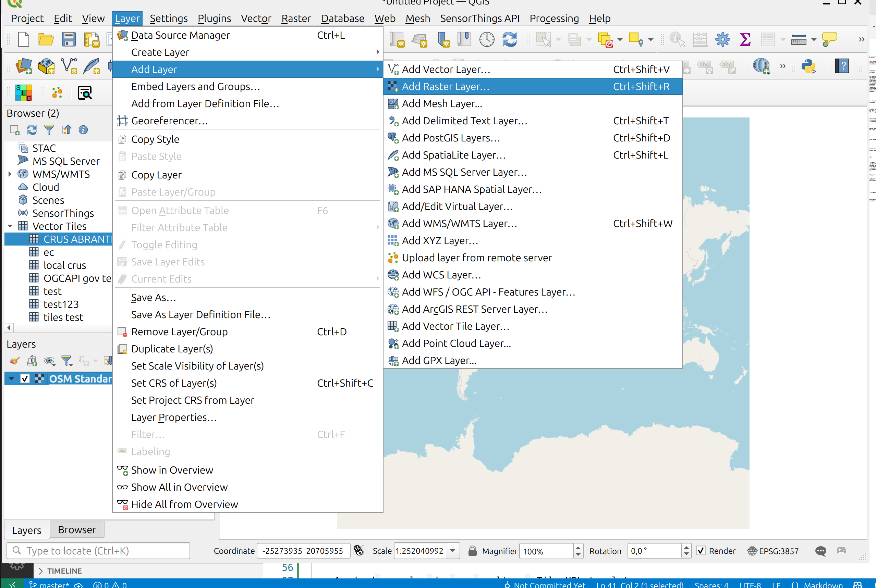Click EPSG:3857 CRS button
Screen dimensions: 876x588
click(772, 551)
